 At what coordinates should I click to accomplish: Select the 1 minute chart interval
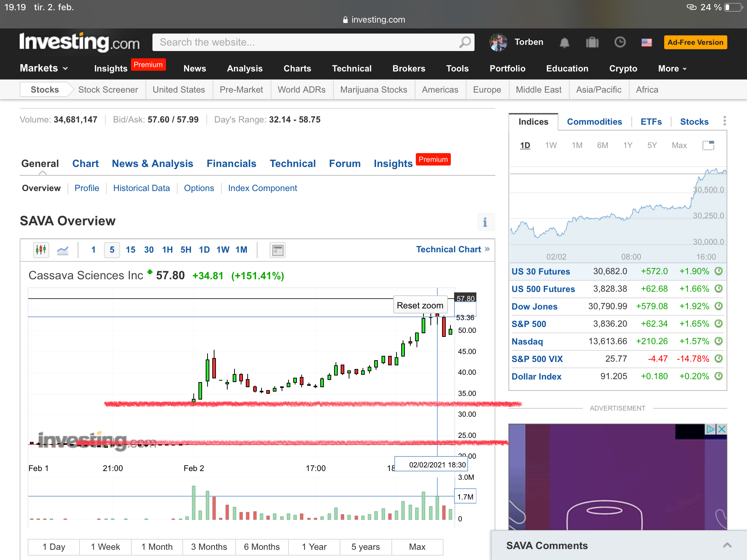[93, 250]
